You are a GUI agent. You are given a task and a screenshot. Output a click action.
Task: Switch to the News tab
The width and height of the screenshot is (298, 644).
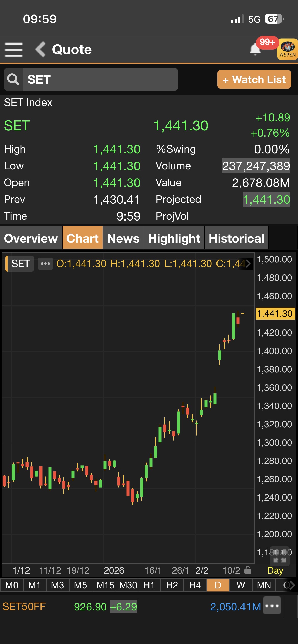click(x=123, y=238)
